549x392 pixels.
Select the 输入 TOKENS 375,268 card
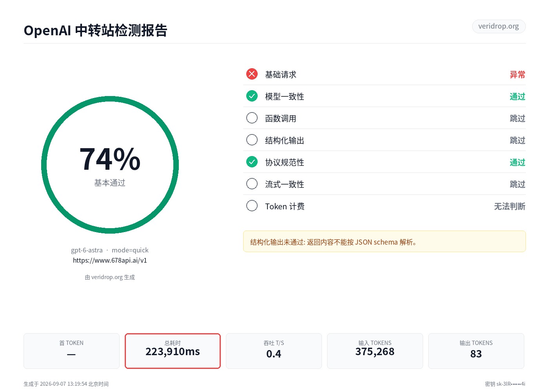[x=375, y=351]
